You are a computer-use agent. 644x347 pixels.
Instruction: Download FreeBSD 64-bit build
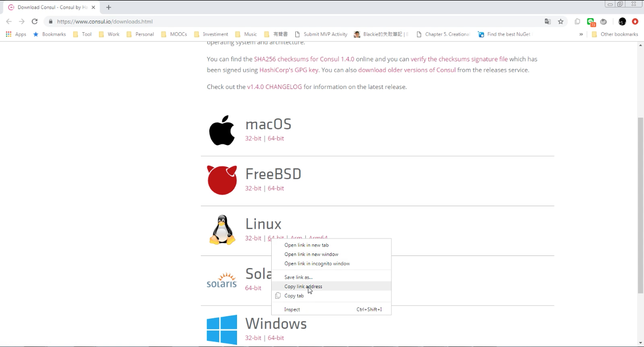pos(276,188)
